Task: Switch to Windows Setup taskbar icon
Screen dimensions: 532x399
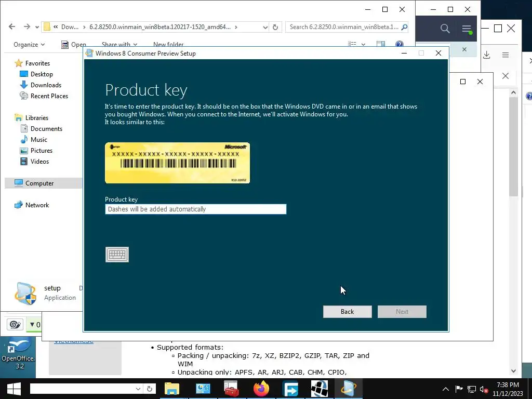Action: (x=349, y=389)
